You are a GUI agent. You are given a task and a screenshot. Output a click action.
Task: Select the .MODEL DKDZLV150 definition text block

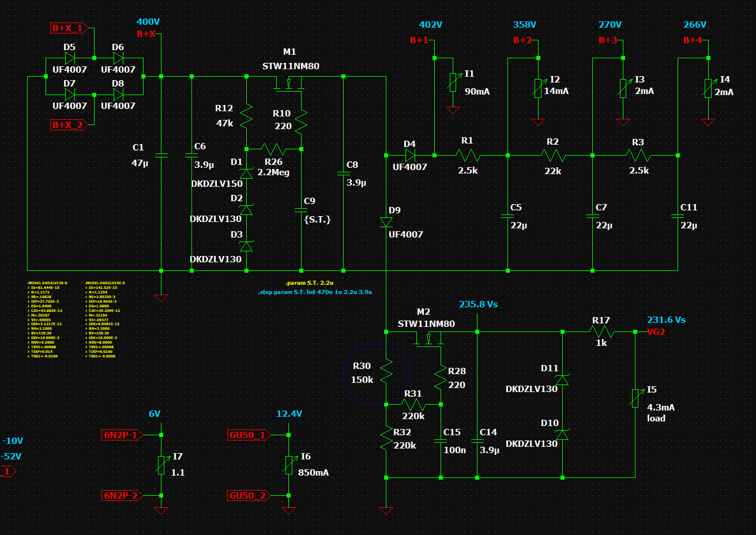click(x=105, y=319)
